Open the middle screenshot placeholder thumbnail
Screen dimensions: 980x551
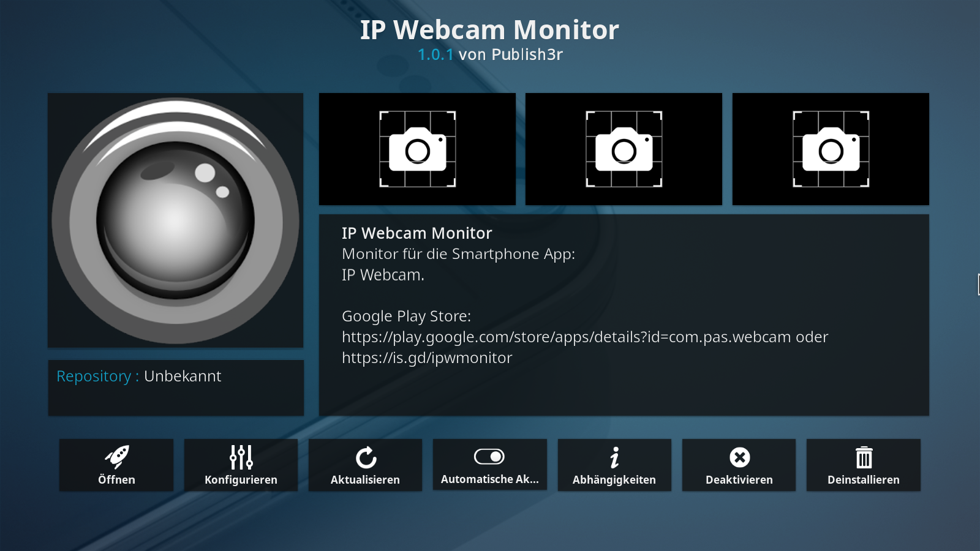(x=624, y=149)
